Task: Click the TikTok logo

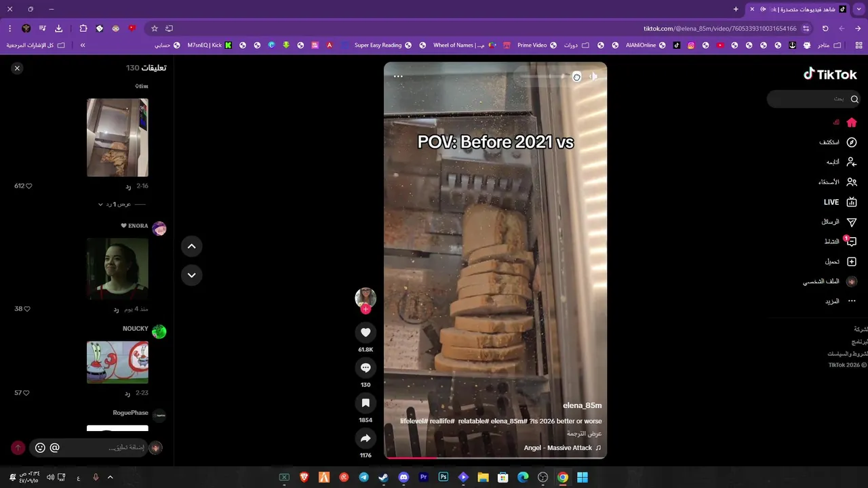Action: [x=830, y=75]
